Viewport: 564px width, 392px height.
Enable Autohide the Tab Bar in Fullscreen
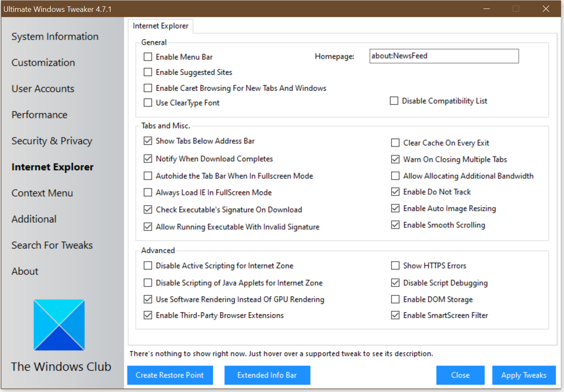[148, 176]
